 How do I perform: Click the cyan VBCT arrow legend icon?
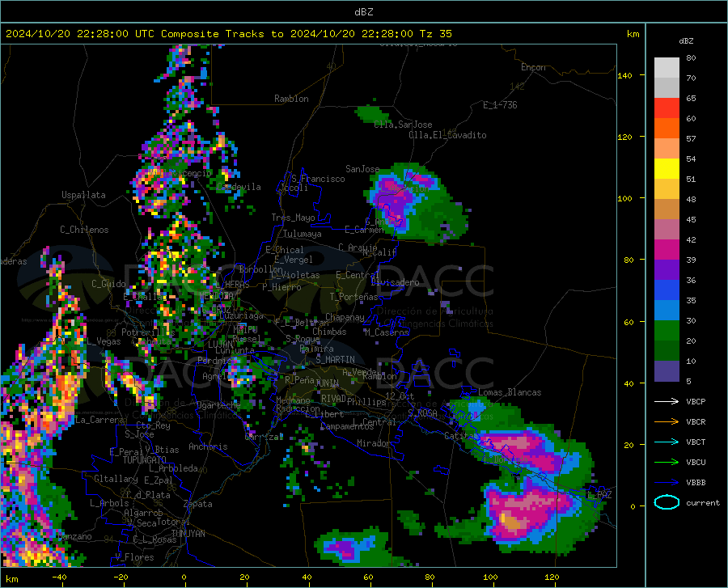click(x=667, y=442)
